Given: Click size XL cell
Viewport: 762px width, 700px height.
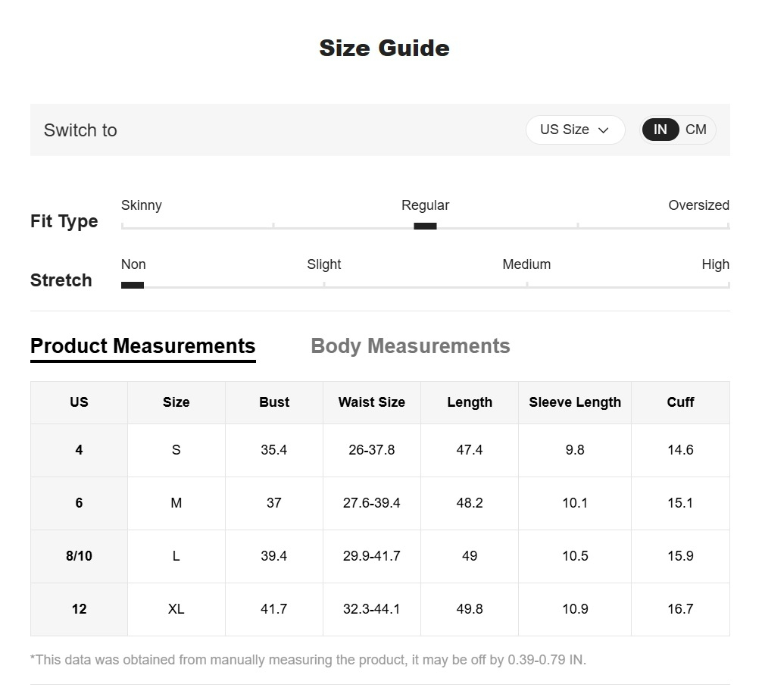Looking at the screenshot, I should click(176, 609).
